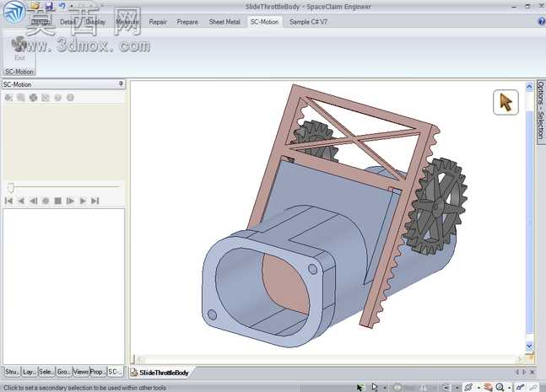Expand the Options - Selection side panel
Viewport: 546px width, 392px height.
point(541,110)
